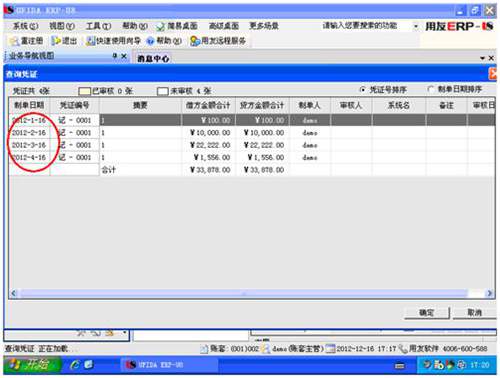Click the search field 请输入您要搜索的功能
The image size is (500, 378).
[366, 26]
